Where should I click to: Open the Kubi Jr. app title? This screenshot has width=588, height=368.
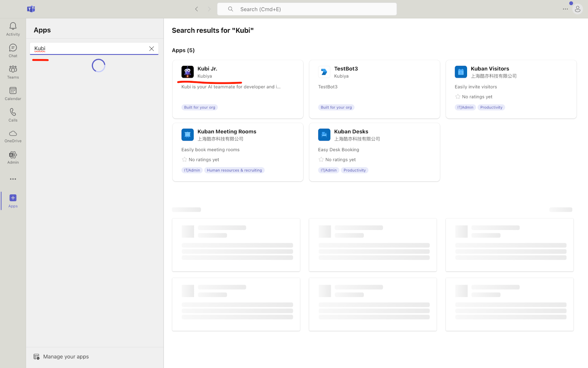pyautogui.click(x=207, y=69)
